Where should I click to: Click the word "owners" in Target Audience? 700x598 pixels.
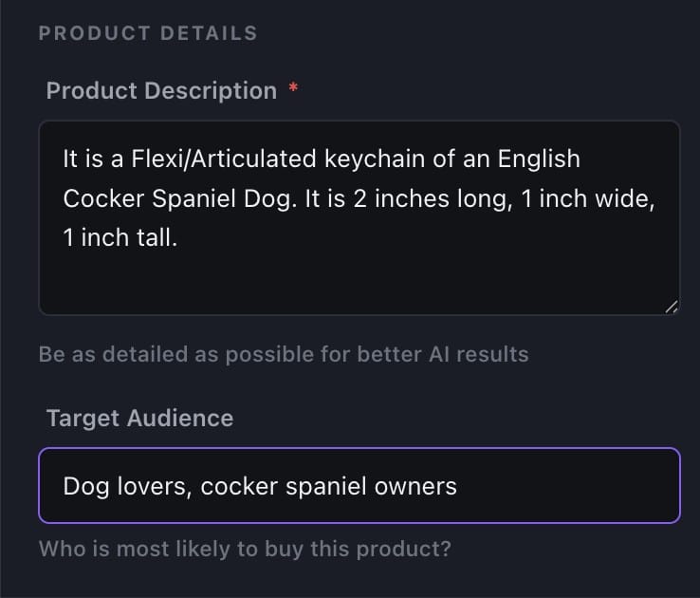click(x=418, y=487)
